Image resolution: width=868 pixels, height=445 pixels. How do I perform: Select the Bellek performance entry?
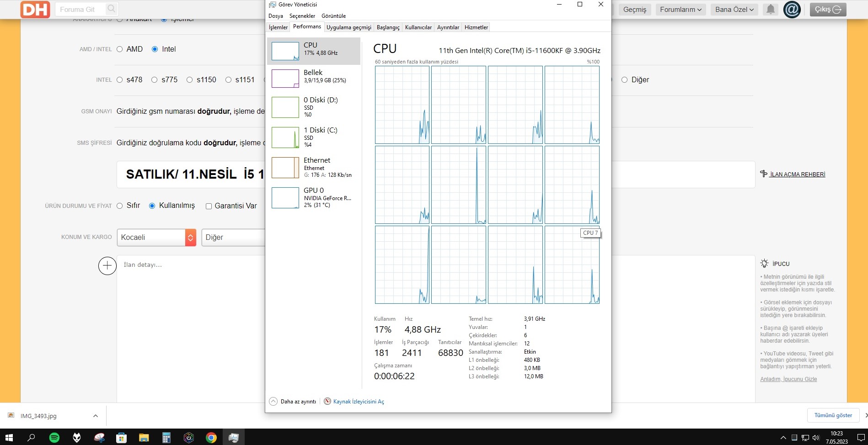tap(314, 78)
